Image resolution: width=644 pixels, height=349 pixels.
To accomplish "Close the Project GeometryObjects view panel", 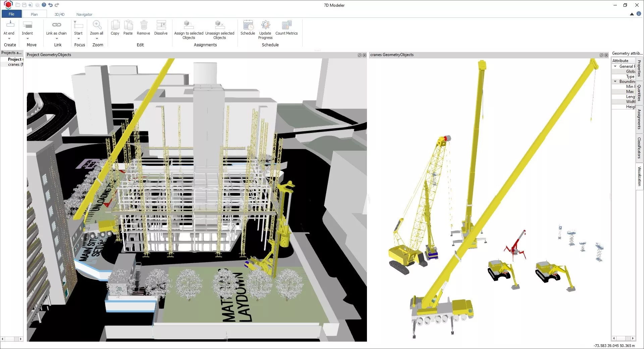I will pos(364,55).
